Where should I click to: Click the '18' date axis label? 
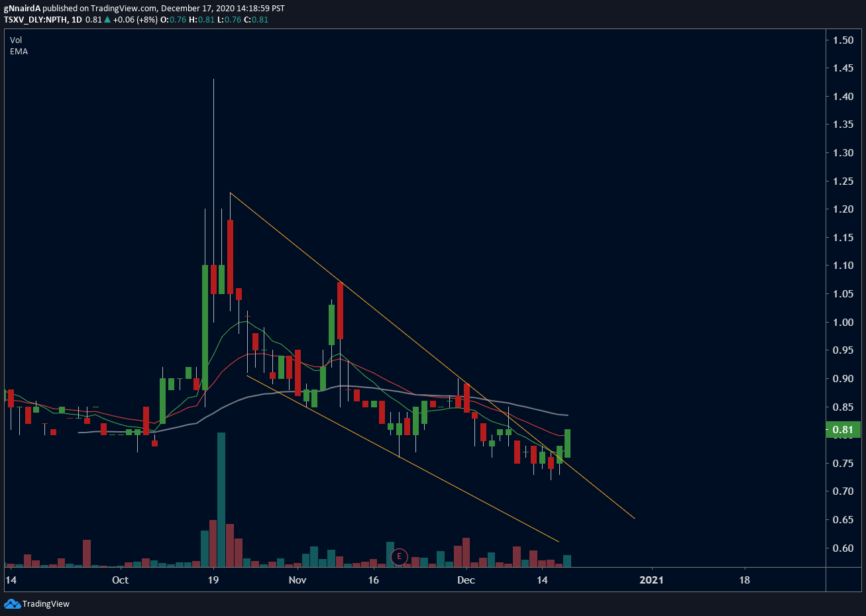click(745, 580)
